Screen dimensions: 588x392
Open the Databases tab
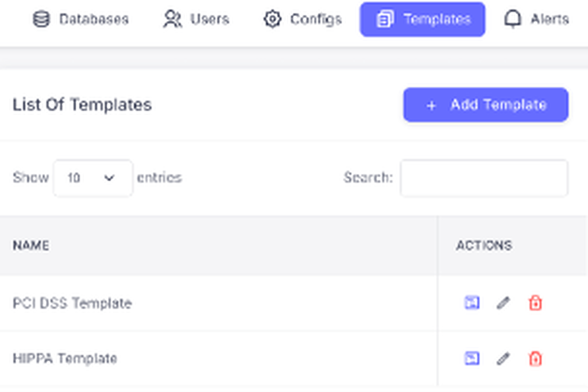point(80,19)
